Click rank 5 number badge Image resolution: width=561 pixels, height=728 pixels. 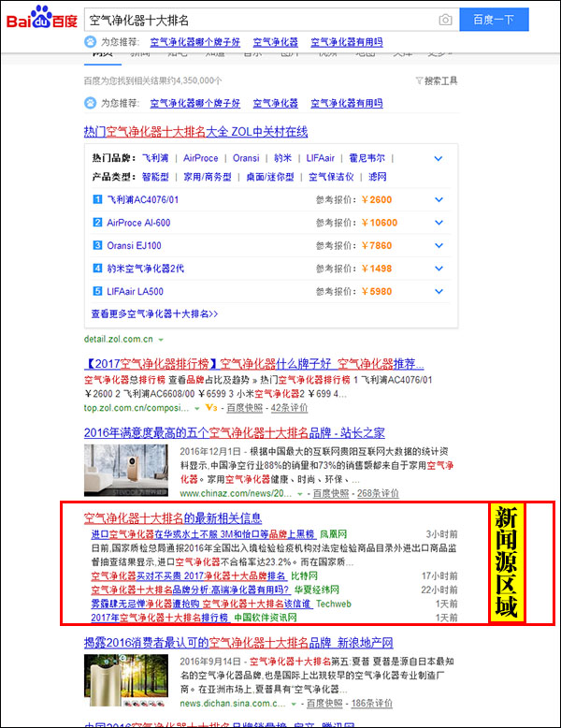pos(97,291)
